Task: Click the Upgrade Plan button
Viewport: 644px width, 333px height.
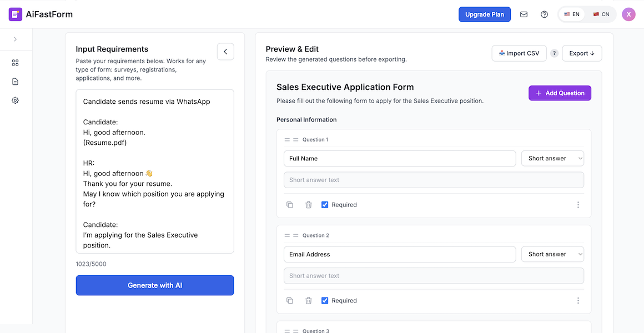Action: (x=484, y=14)
